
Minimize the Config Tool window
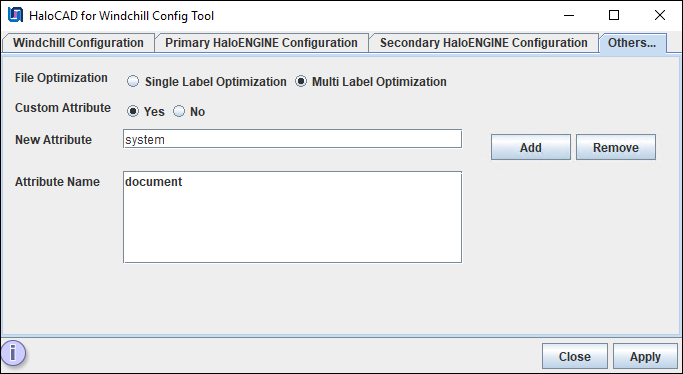coord(568,16)
